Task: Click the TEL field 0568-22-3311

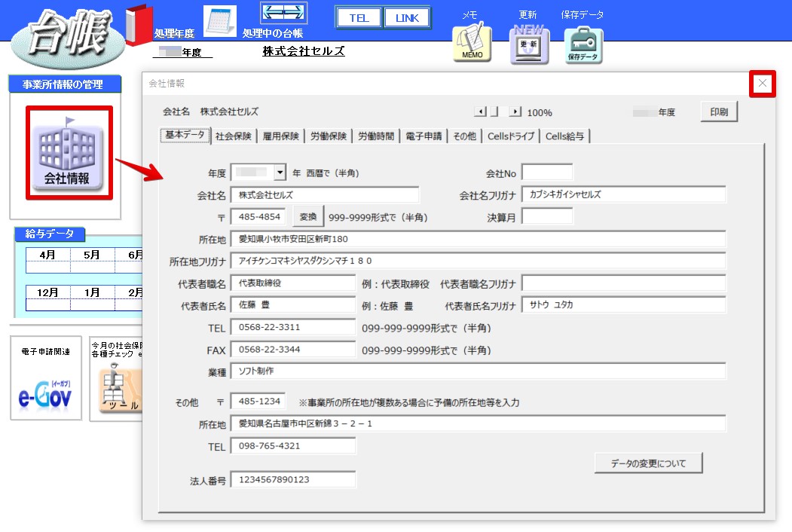Action: (x=293, y=327)
